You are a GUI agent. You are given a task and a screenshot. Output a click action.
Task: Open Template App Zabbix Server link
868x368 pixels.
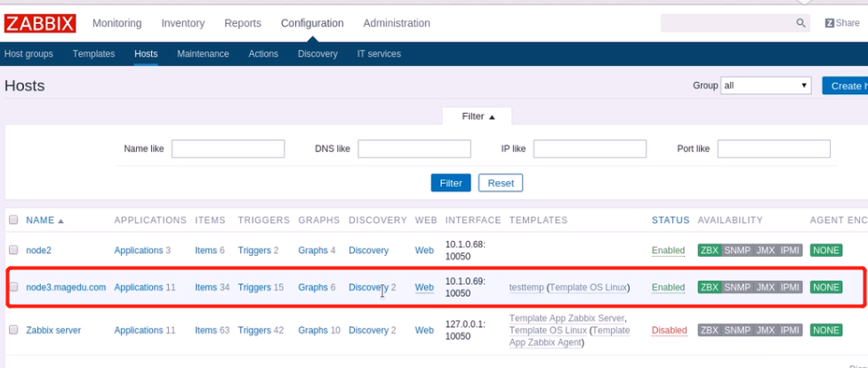click(x=567, y=319)
